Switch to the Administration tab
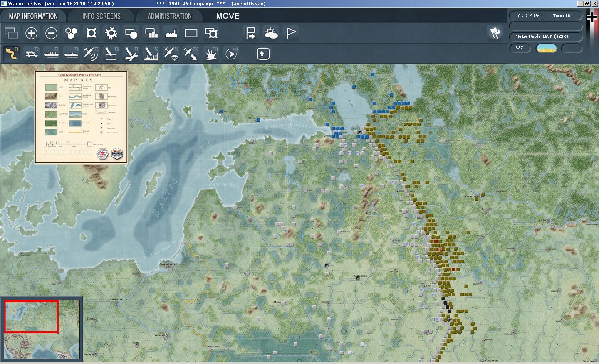Viewport: 599px width, 364px height. 169,16
